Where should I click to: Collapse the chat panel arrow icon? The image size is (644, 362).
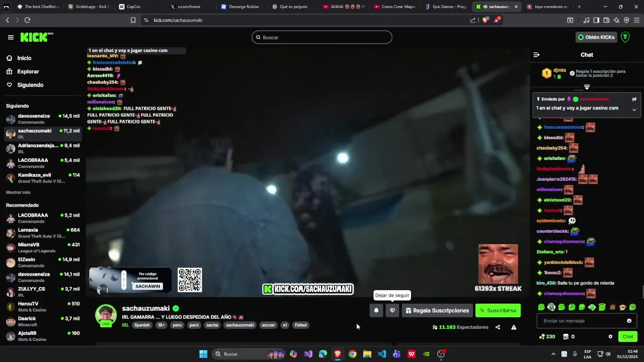536,55
